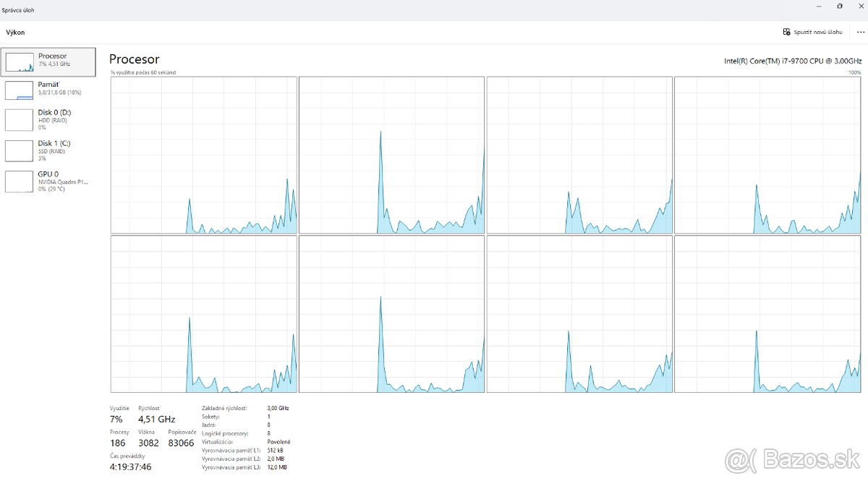This screenshot has height=481, width=868.
Task: Click the second logical processor usage graph
Action: click(391, 155)
